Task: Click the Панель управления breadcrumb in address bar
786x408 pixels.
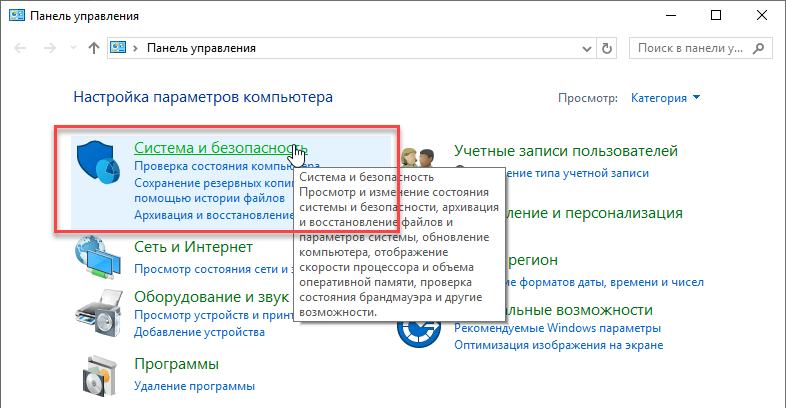Action: click(201, 48)
